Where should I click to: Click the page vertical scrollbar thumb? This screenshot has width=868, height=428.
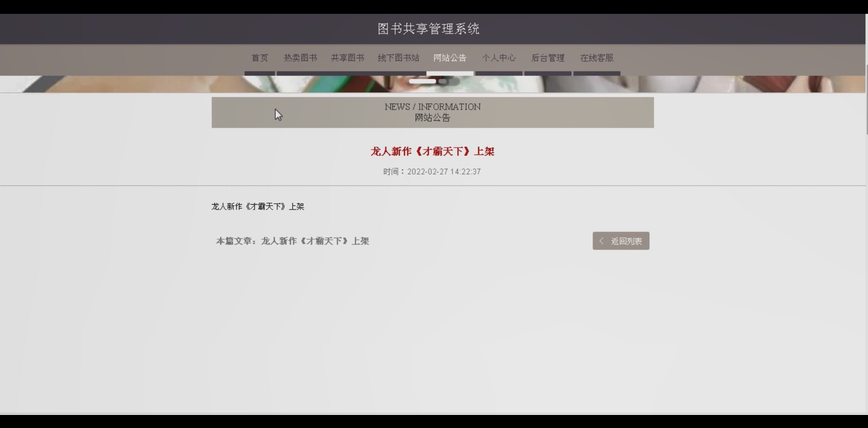866,100
